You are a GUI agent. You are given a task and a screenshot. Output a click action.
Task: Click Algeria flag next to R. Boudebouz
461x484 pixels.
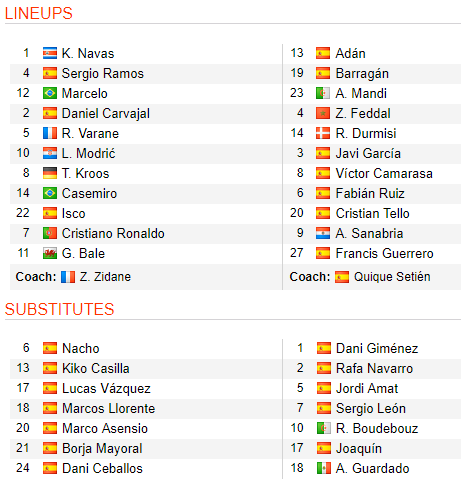click(324, 428)
